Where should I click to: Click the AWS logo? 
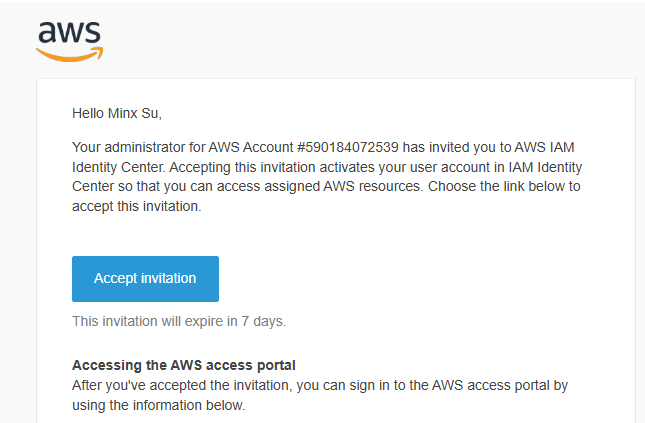tap(70, 39)
